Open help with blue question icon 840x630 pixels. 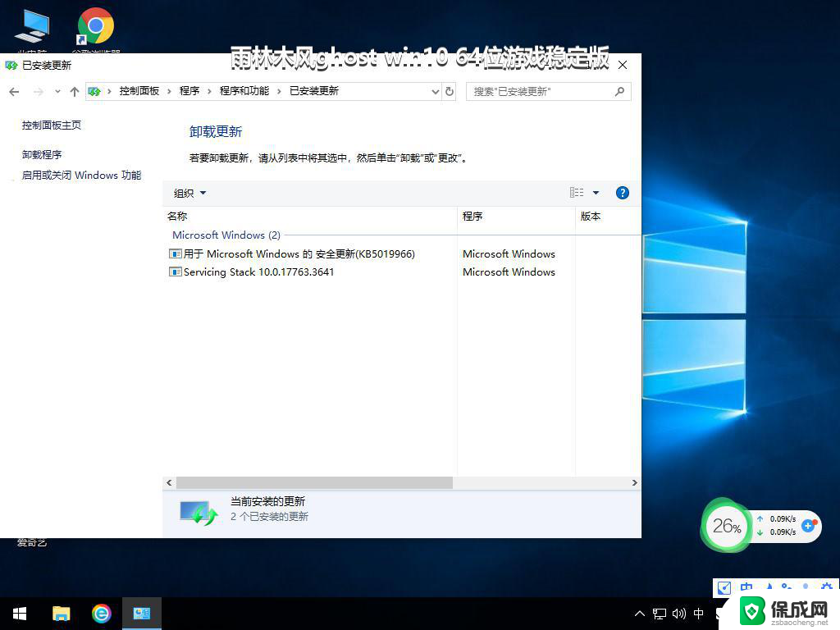tap(622, 193)
